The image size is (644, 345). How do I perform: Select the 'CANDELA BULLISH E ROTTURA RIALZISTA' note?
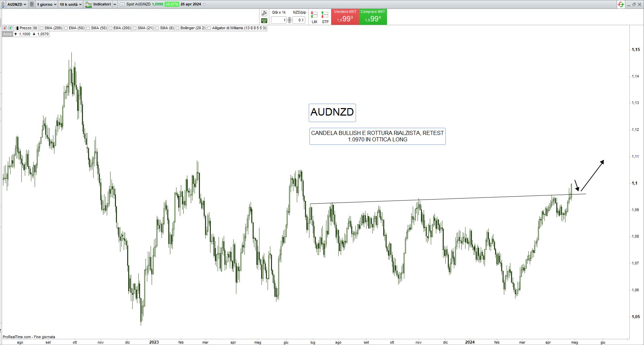(x=377, y=136)
